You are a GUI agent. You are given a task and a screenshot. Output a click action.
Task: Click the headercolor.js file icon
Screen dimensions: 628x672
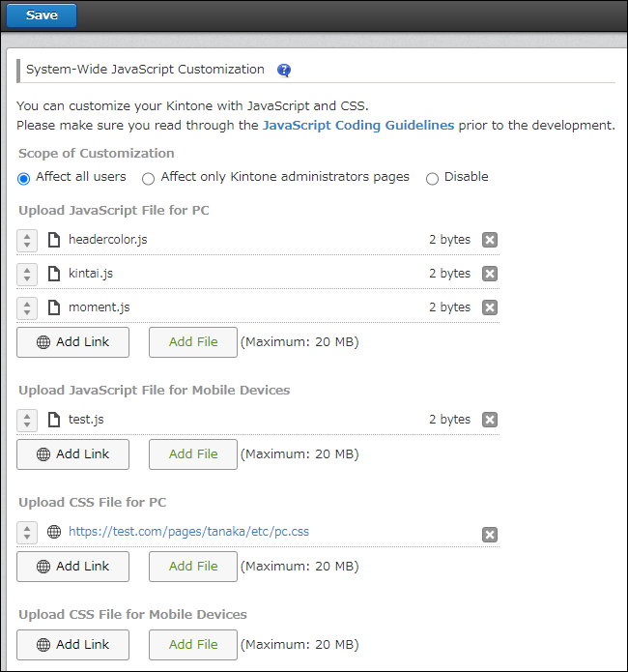point(54,240)
